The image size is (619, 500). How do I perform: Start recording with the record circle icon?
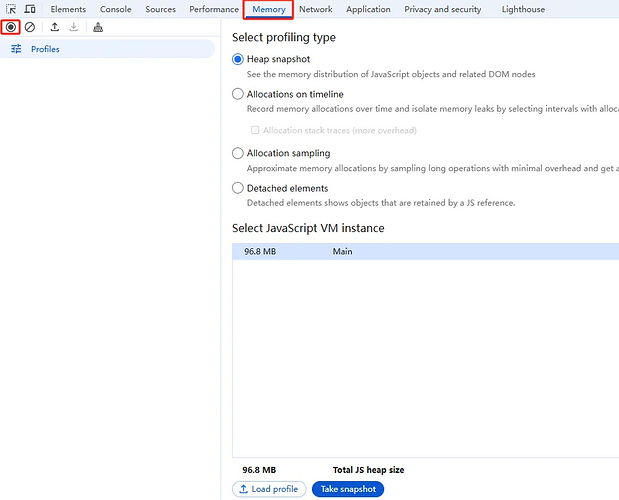pyautogui.click(x=11, y=27)
